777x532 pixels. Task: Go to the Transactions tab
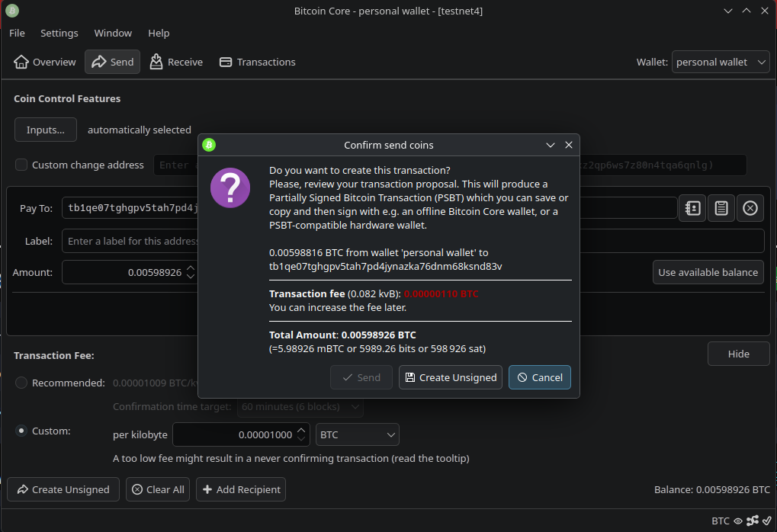click(x=258, y=62)
